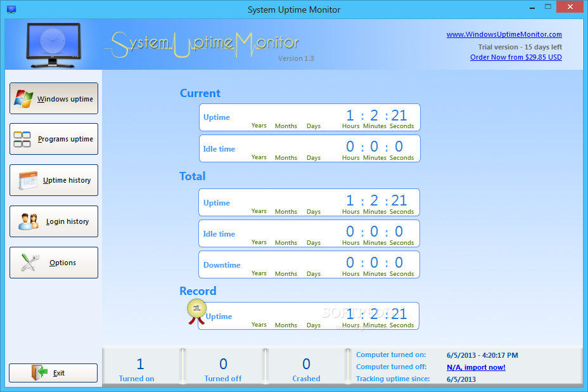Screen dimensions: 588x392
Task: Close the System Uptime Monitor window
Action: 570,7
